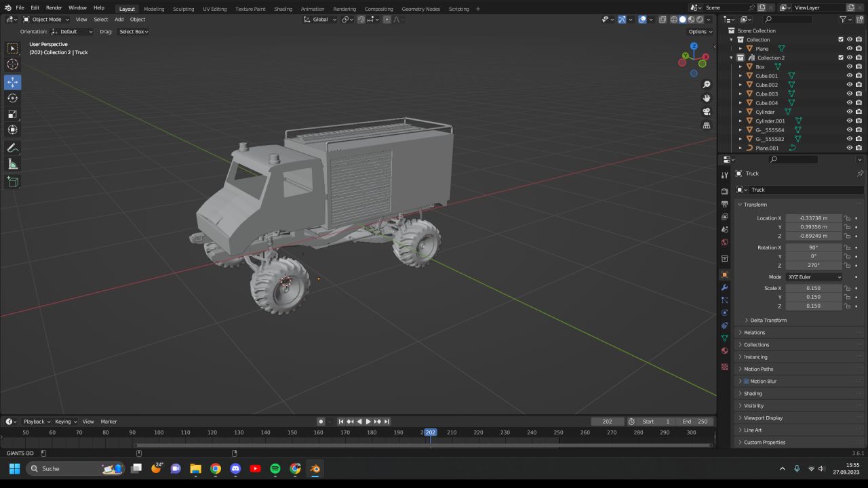Open the Options dropdown in viewport
Viewport: 868px width, 488px height.
pos(701,32)
